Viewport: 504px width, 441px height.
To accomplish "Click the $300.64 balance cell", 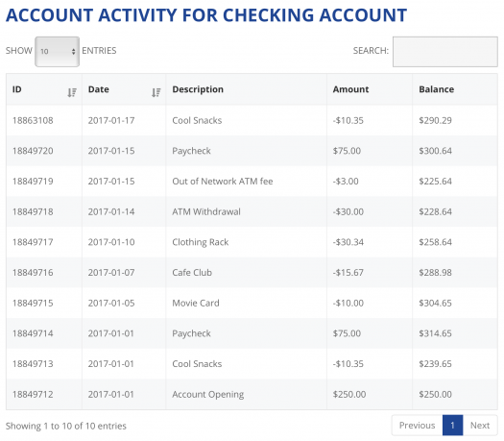I will click(x=435, y=151).
